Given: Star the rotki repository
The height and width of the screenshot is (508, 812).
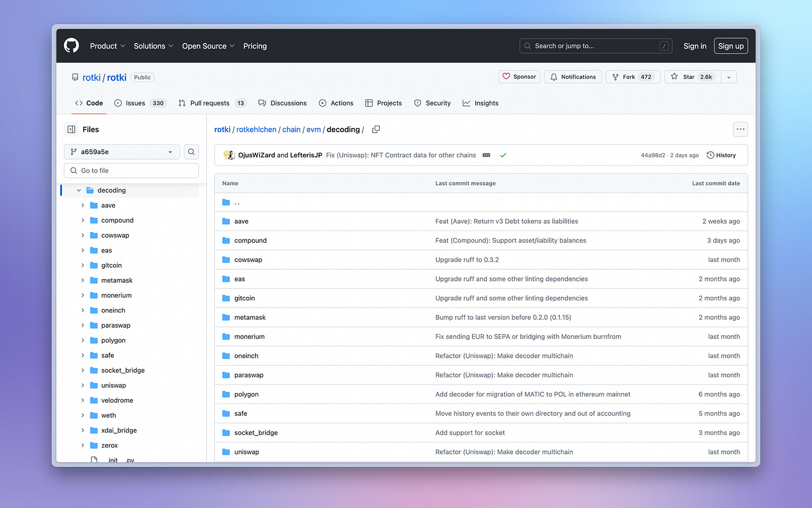Looking at the screenshot, I should point(693,77).
